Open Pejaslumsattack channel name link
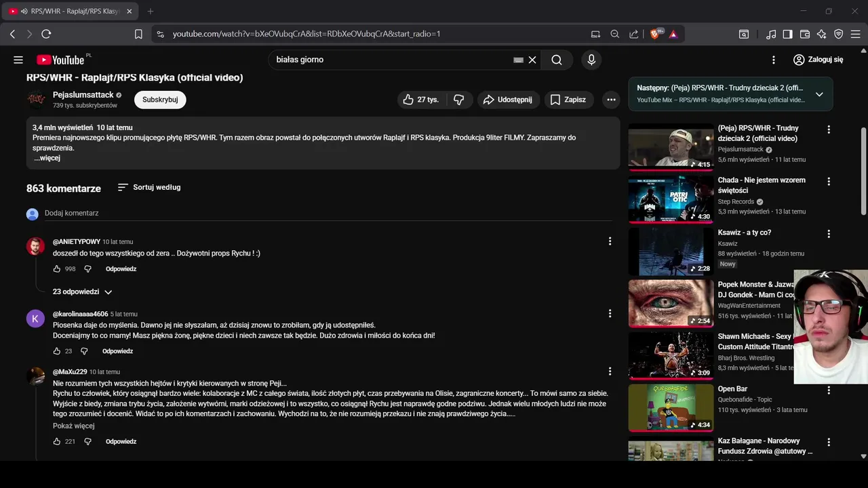Image resolution: width=868 pixels, height=488 pixels. [83, 95]
